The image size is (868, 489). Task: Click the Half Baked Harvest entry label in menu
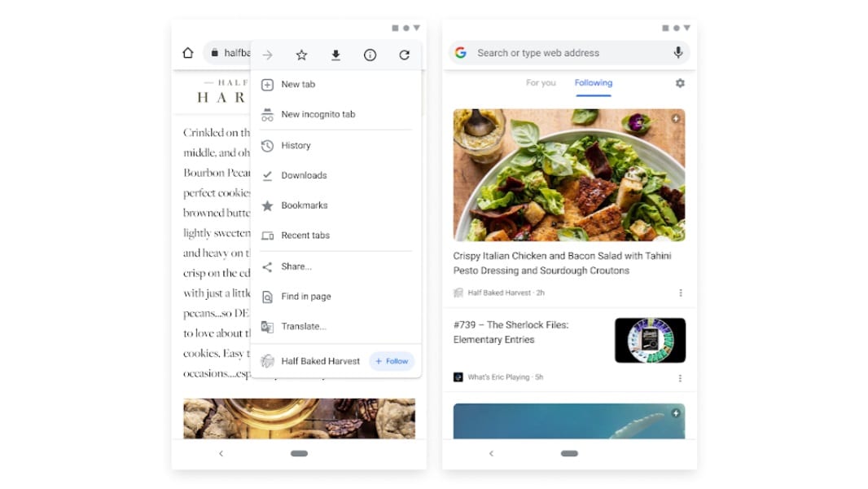pyautogui.click(x=321, y=361)
